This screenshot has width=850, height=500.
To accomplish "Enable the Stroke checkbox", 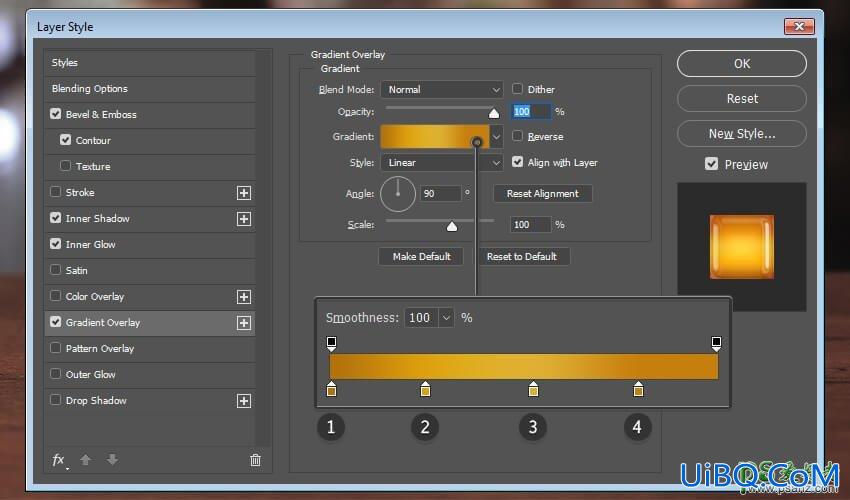I will pyautogui.click(x=55, y=191).
